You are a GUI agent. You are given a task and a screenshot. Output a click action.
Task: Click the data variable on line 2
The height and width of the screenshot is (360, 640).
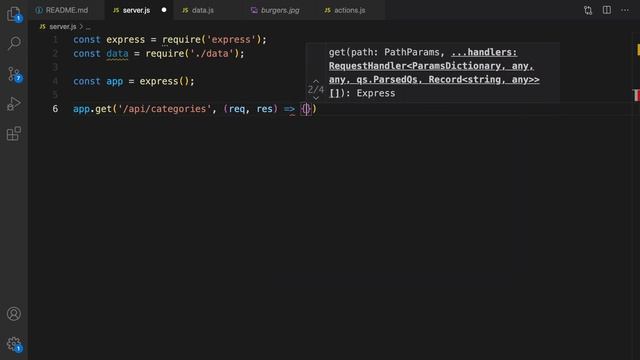point(117,53)
